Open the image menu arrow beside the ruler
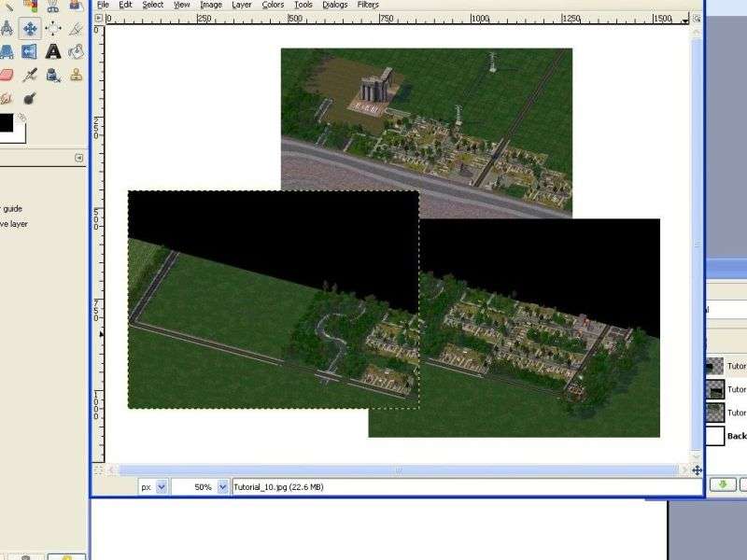 point(99,18)
